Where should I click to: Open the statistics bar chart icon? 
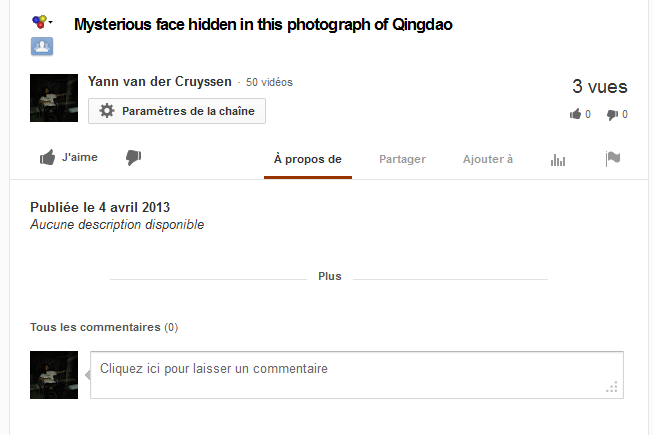[558, 160]
